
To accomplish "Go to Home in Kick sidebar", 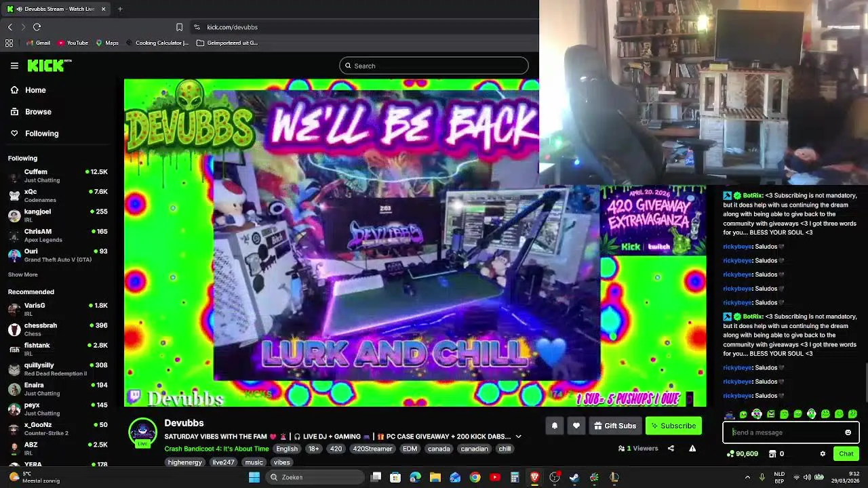I will point(35,90).
